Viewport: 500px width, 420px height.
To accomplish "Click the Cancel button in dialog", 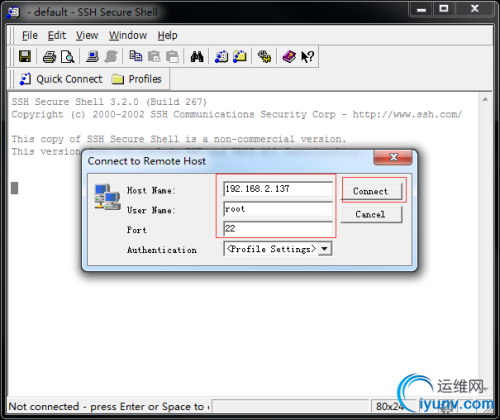I will [371, 214].
